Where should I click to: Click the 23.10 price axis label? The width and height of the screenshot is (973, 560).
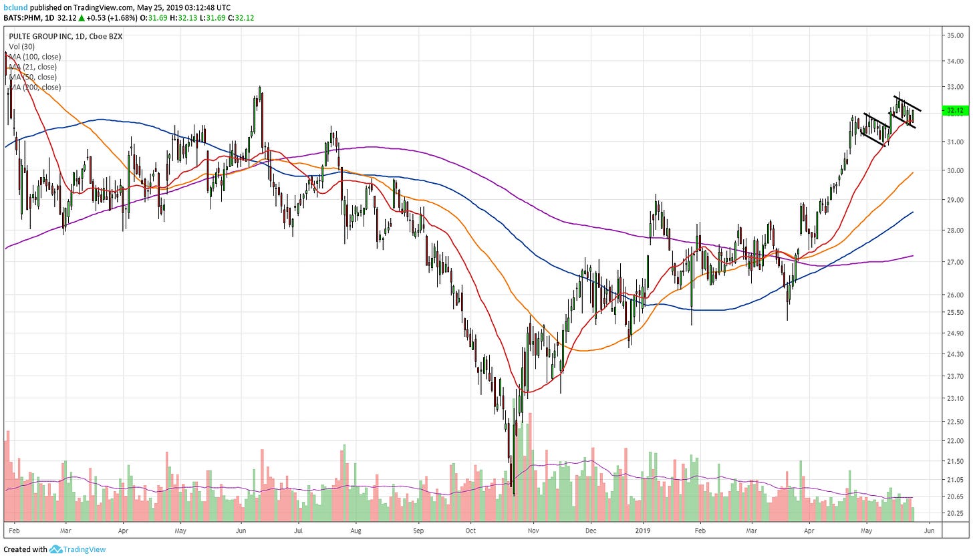pyautogui.click(x=954, y=399)
